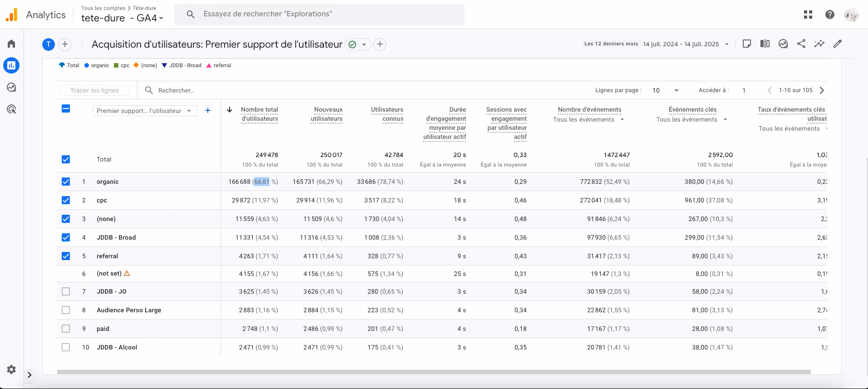Image resolution: width=868 pixels, height=389 pixels.
Task: Customize report with pencil icon
Action: [838, 44]
